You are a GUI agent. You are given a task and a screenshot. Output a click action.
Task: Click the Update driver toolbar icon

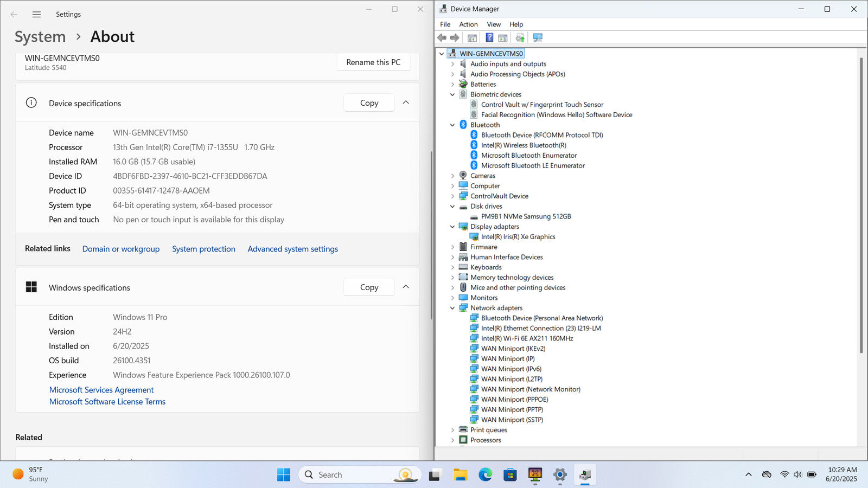click(520, 37)
